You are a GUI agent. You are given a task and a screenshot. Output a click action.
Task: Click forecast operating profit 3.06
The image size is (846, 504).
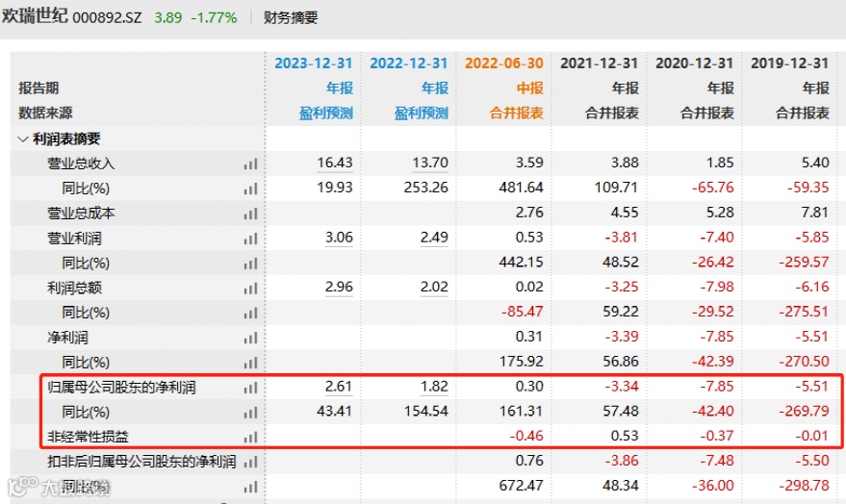click(x=339, y=238)
